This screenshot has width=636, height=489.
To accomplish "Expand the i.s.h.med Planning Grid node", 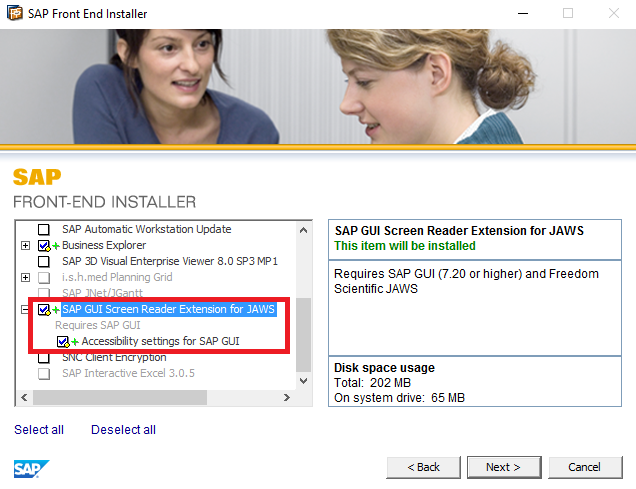I will point(25,277).
